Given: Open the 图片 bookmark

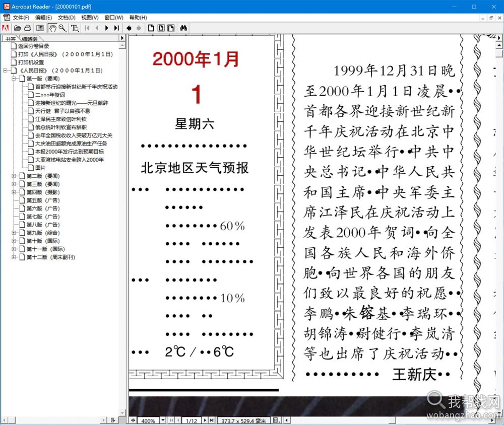Looking at the screenshot, I should (40, 168).
